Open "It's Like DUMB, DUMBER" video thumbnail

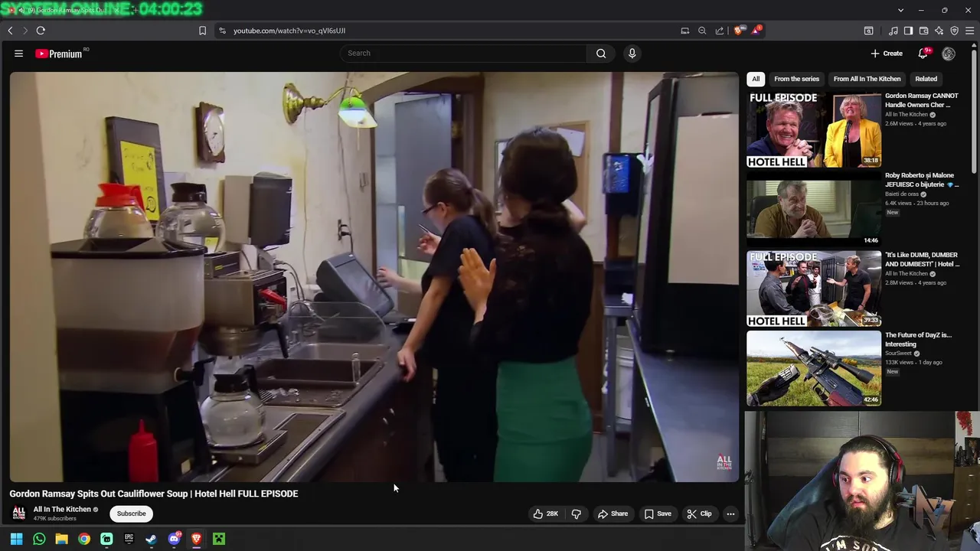814,289
